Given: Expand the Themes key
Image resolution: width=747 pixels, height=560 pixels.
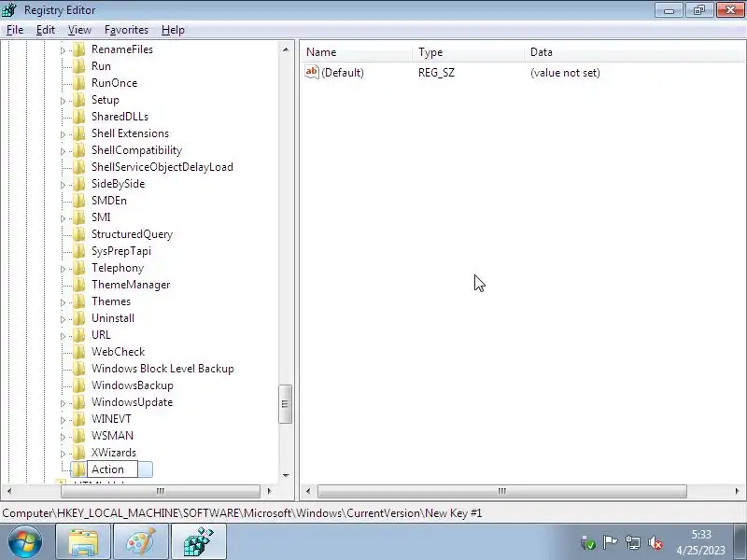Looking at the screenshot, I should (x=63, y=301).
